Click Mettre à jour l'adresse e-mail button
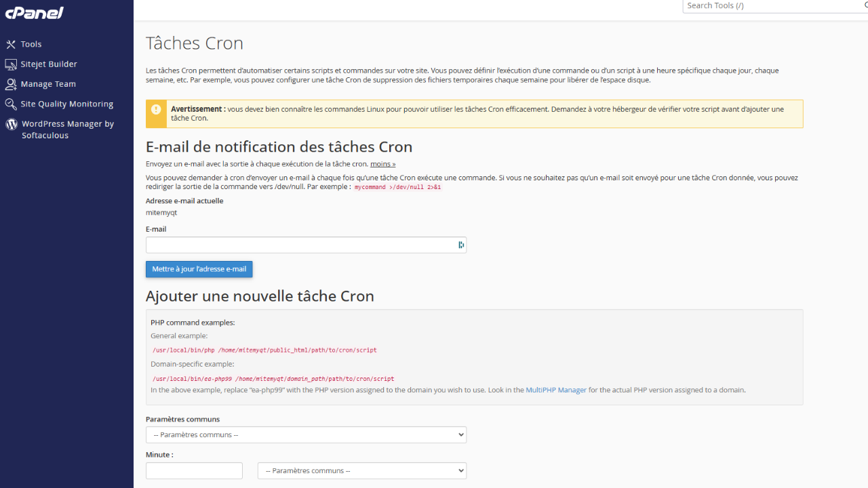The image size is (868, 488). (x=199, y=269)
